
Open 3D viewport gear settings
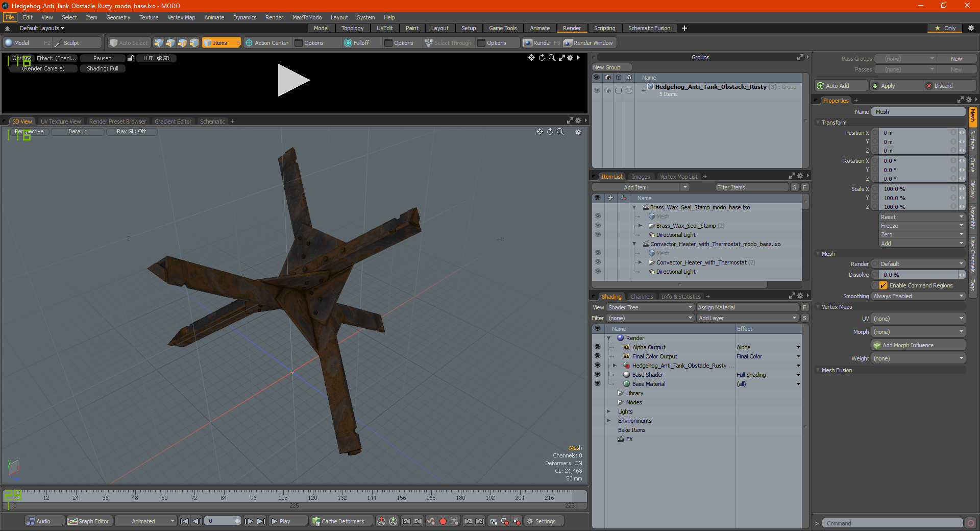pyautogui.click(x=578, y=132)
